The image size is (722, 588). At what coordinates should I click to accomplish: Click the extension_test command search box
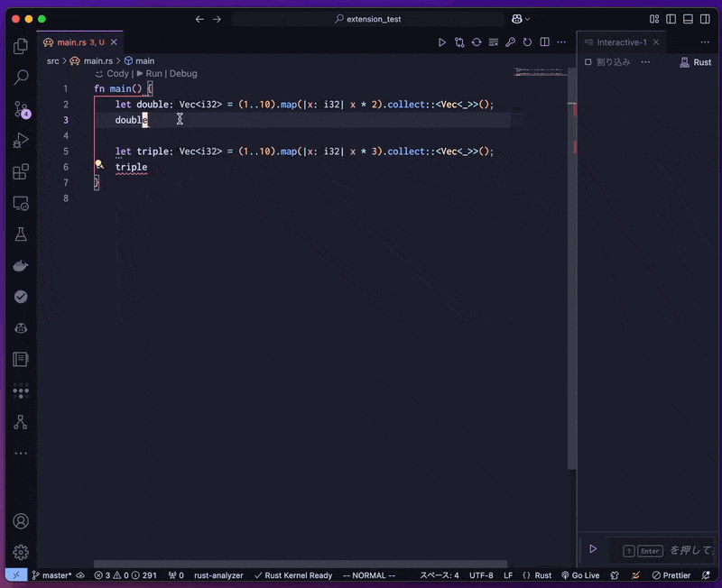[x=368, y=19]
